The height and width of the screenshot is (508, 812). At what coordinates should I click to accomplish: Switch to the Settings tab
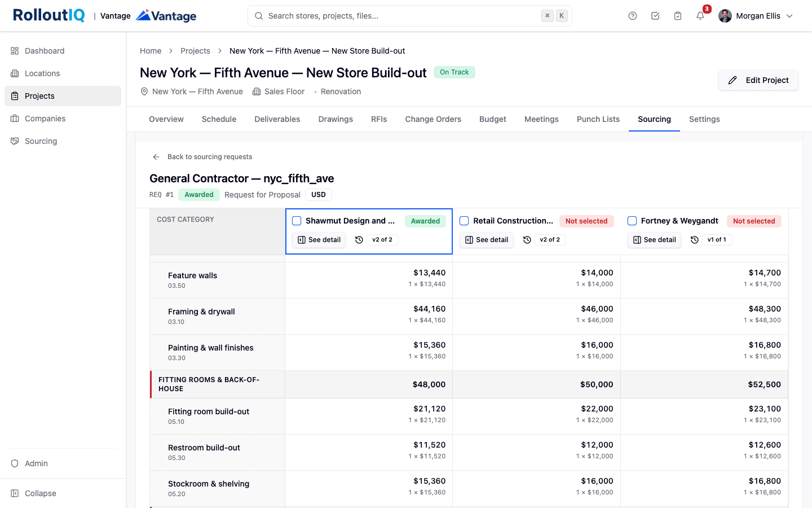pos(704,119)
